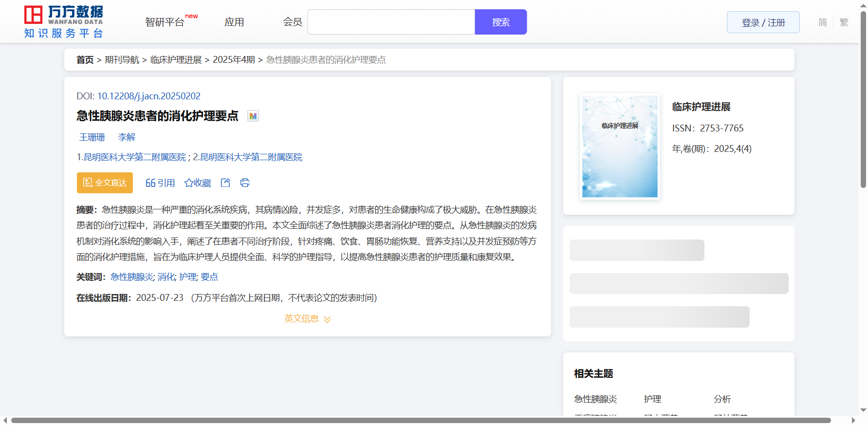Open 2025年4期 breadcrumb link
The image size is (868, 425).
click(x=234, y=59)
